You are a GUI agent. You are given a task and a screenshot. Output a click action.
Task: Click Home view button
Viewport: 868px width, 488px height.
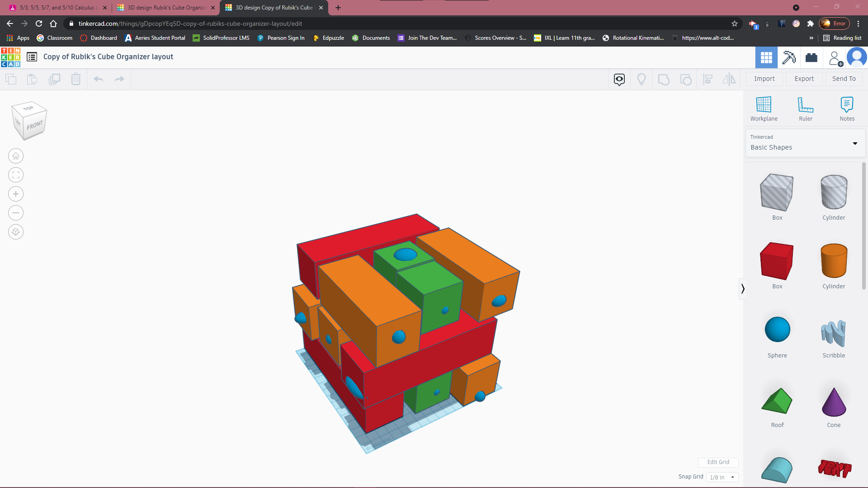(x=16, y=156)
